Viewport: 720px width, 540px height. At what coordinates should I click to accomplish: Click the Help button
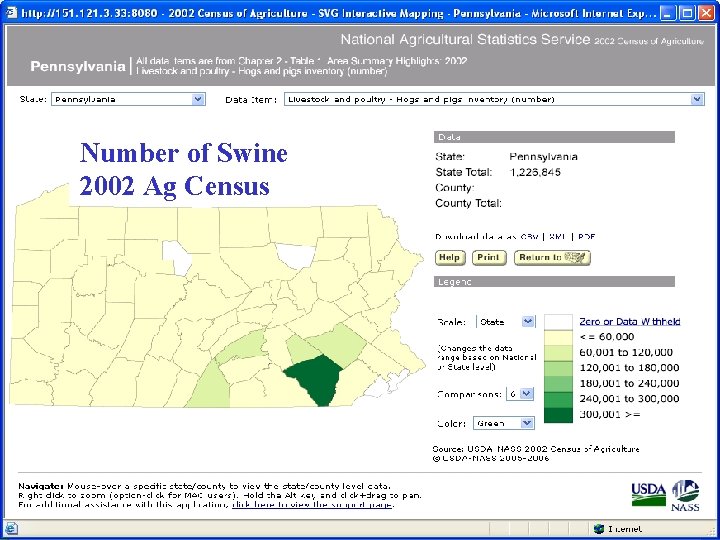click(x=450, y=258)
